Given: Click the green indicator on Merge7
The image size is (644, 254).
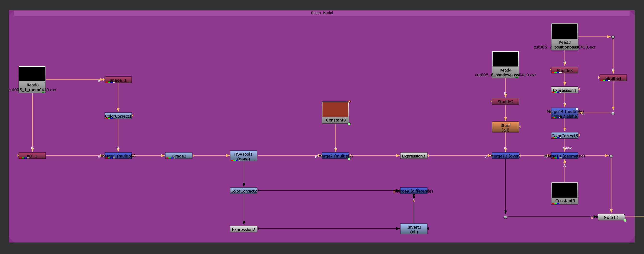Looking at the screenshot, I should click(x=349, y=159).
